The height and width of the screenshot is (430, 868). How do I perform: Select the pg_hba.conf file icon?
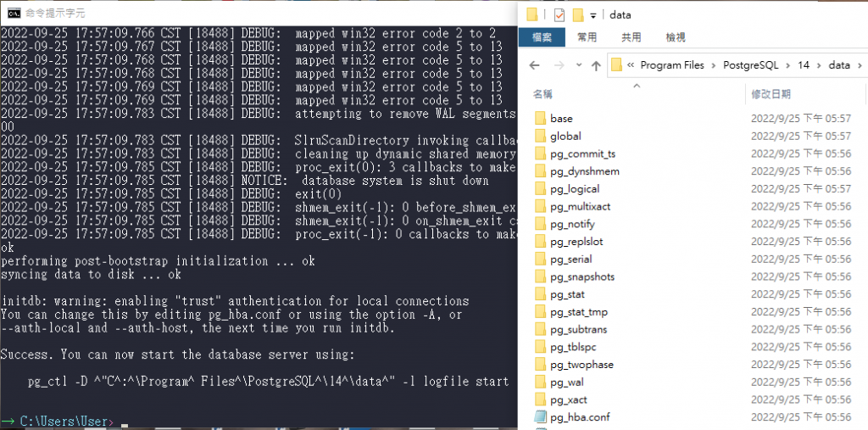[541, 416]
